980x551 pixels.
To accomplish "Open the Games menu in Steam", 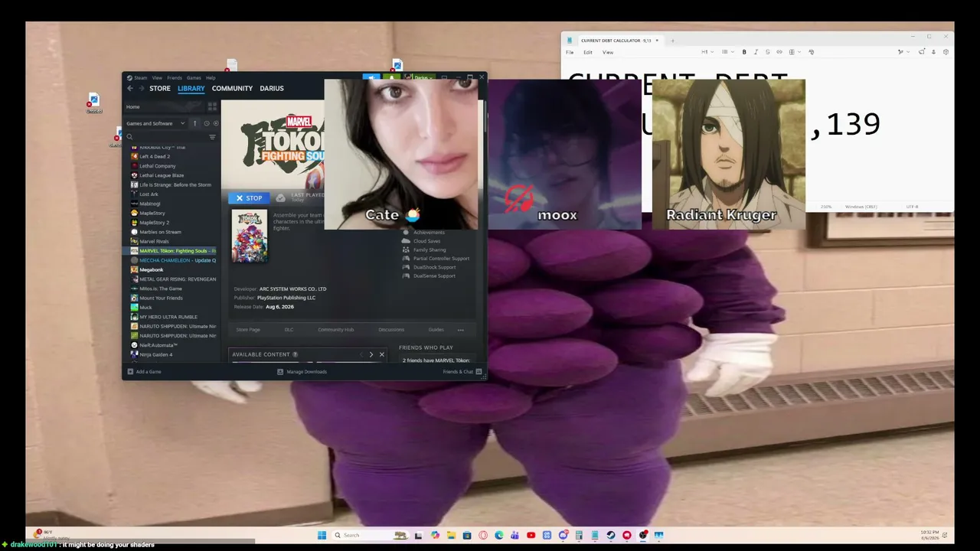I will (x=194, y=77).
